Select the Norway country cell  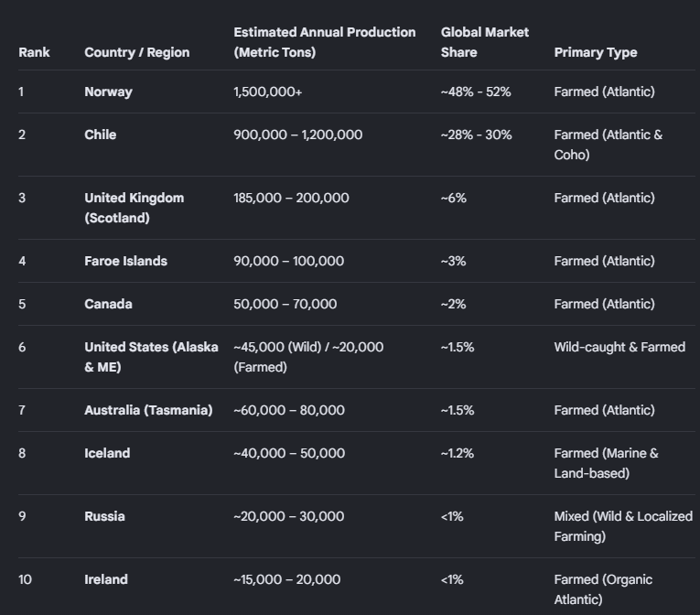[109, 92]
